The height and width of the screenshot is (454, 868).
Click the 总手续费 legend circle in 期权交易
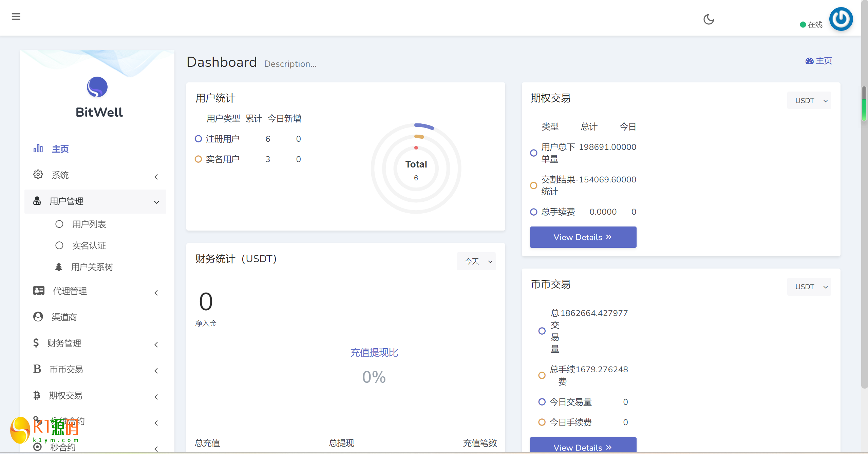click(534, 212)
